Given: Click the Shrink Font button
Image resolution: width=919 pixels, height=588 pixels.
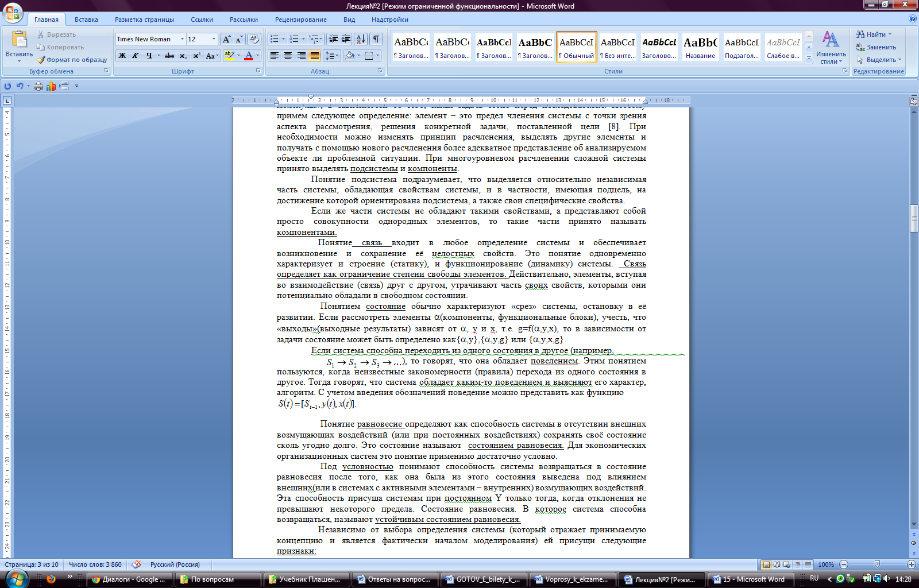Looking at the screenshot, I should pos(239,39).
